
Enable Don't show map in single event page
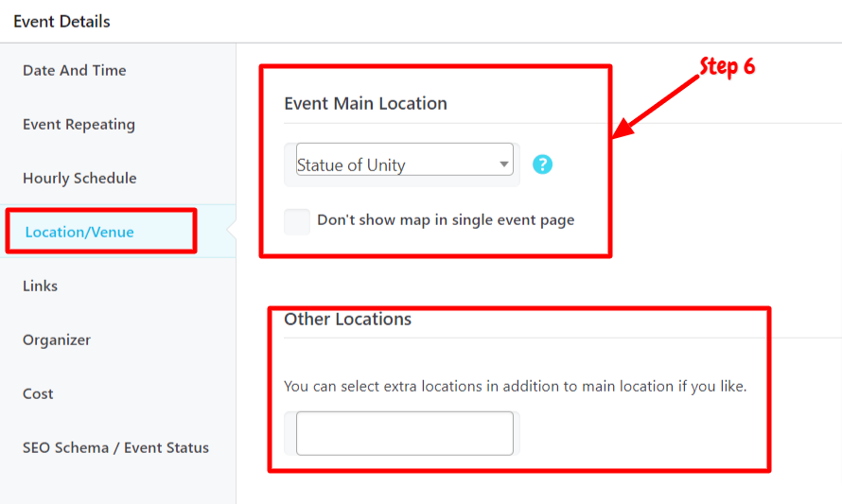coord(297,221)
